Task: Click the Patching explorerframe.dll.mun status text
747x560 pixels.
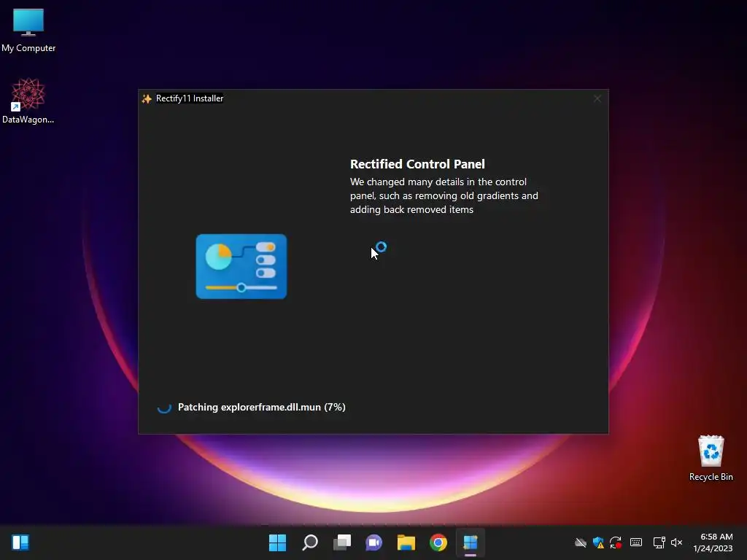Action: pos(262,407)
